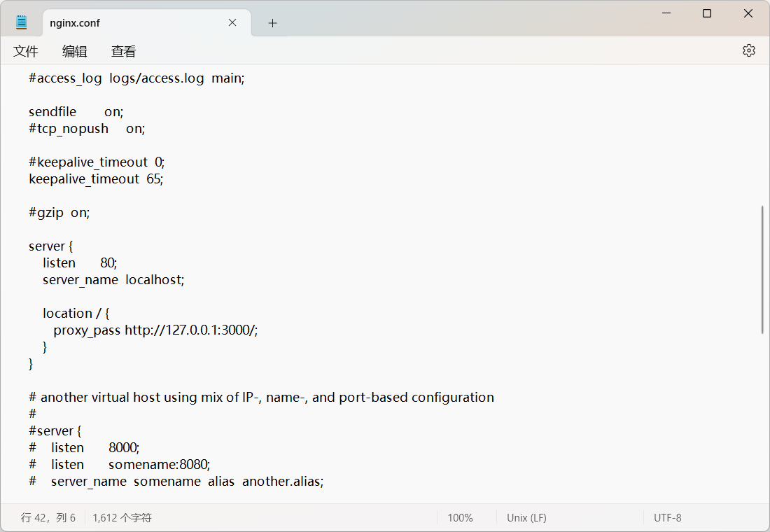Viewport: 770px width, 532px height.
Task: Click the UTF-8 encoding indicator
Action: (667, 518)
